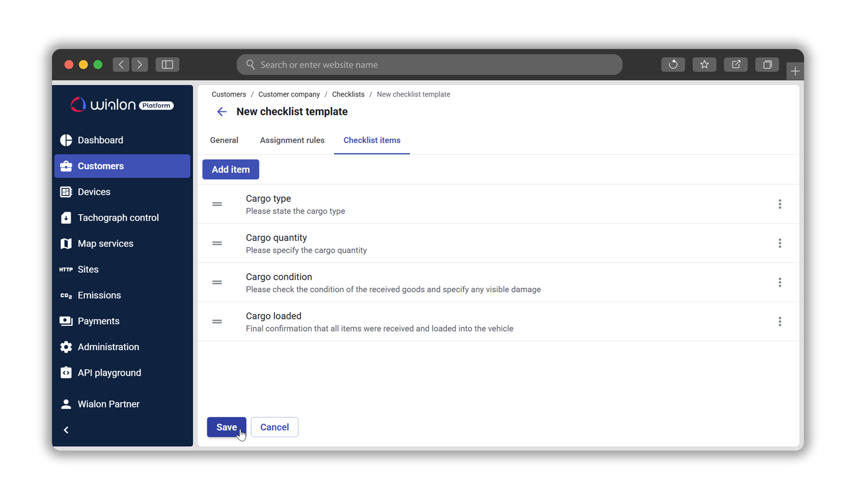Cancel the new checklist template
Screen dimensions: 856x504
(x=274, y=427)
